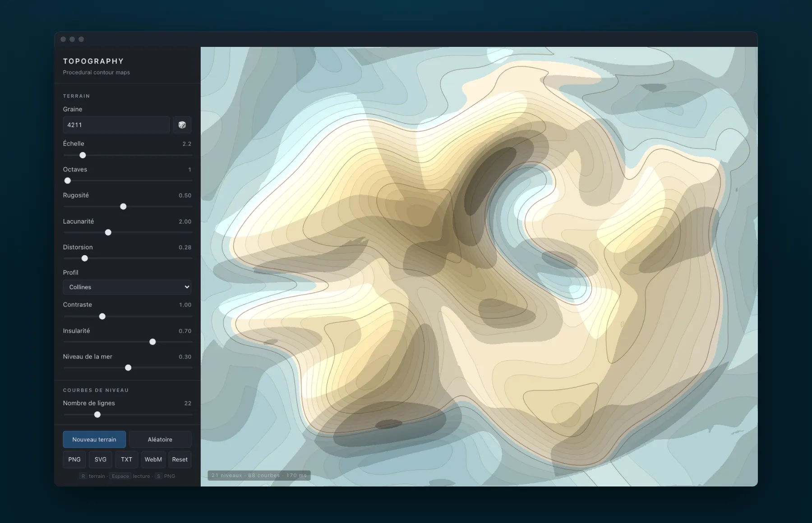
Task: Click the 'Espace lecture' keyboard hint
Action: pyautogui.click(x=130, y=476)
